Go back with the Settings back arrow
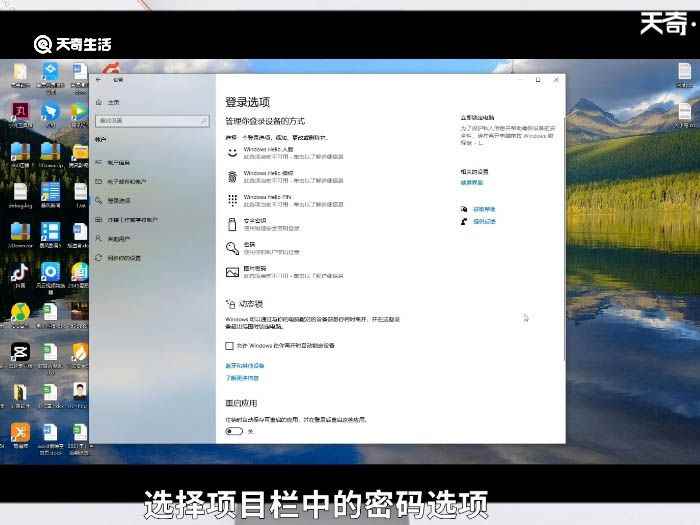Viewport: 700px width, 525px height. [99, 79]
